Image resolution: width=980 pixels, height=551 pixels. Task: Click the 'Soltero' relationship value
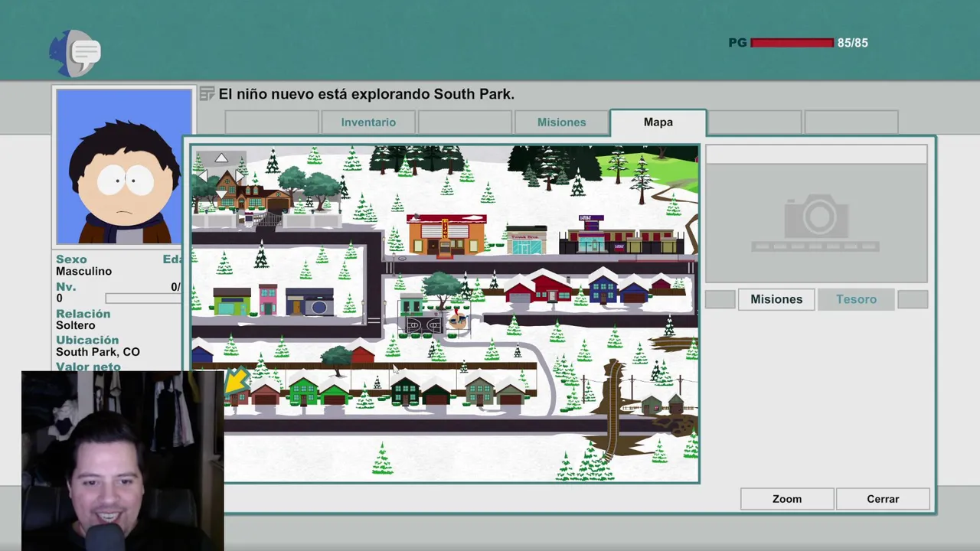[76, 325]
